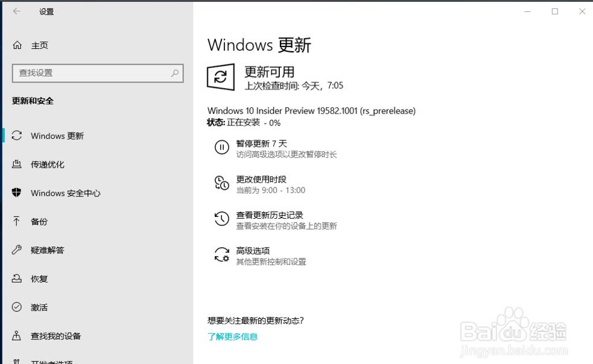
Task: Click the upward arrow 备份 icon
Action: pos(16,221)
